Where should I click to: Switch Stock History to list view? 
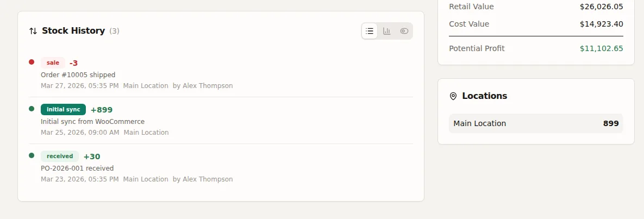pyautogui.click(x=369, y=31)
